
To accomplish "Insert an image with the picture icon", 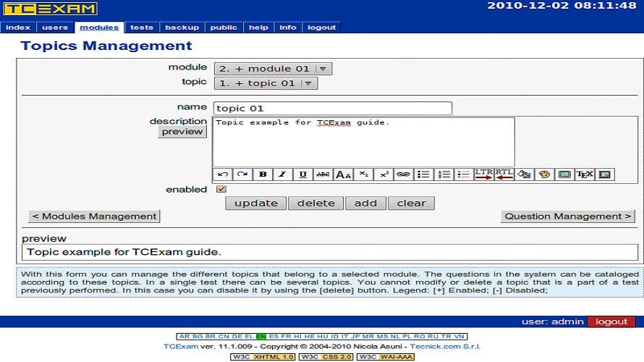I will [605, 174].
